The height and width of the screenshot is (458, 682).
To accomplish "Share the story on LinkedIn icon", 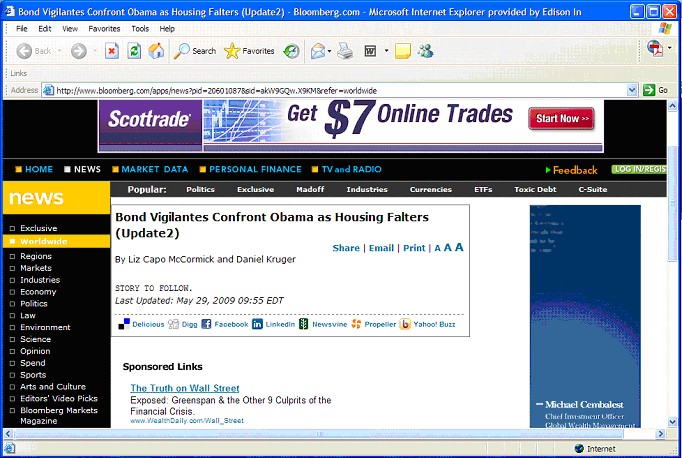I will [x=257, y=324].
